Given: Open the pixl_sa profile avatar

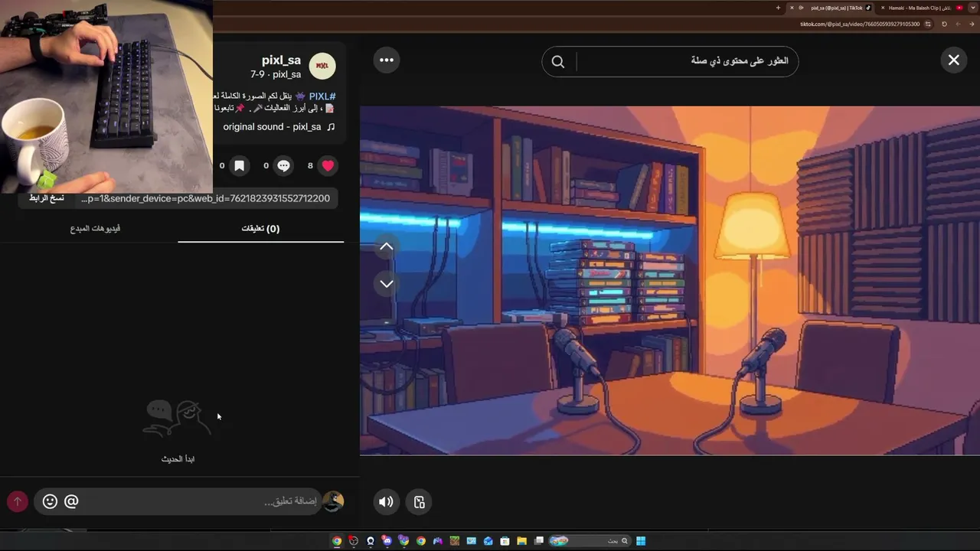Looking at the screenshot, I should 322,67.
